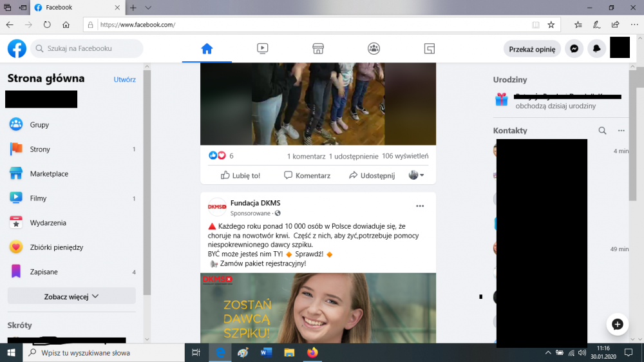Viewport: 644px width, 362px height.
Task: Open post options menu for Fundacja DKMS
Action: pyautogui.click(x=420, y=206)
